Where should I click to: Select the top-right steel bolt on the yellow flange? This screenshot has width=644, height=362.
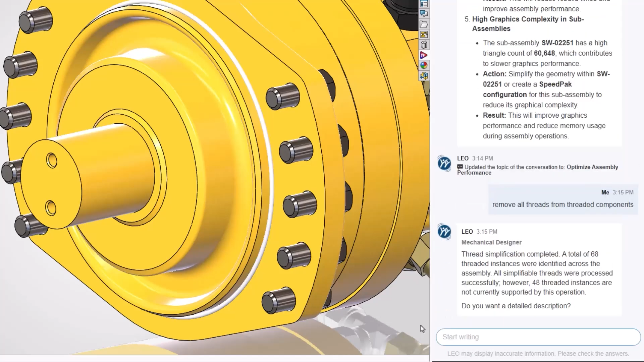click(282, 97)
